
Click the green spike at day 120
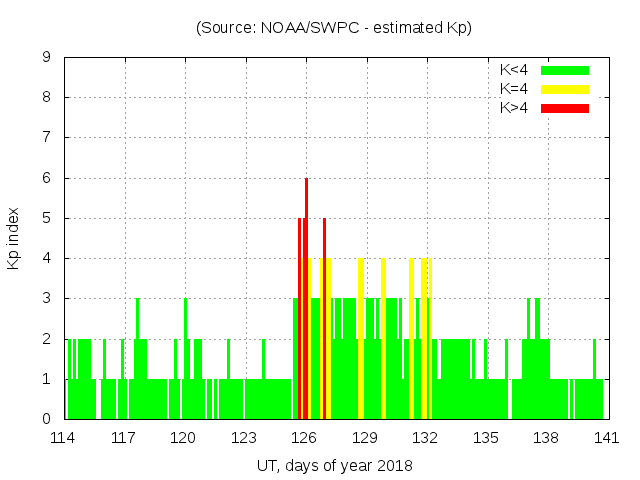click(185, 350)
